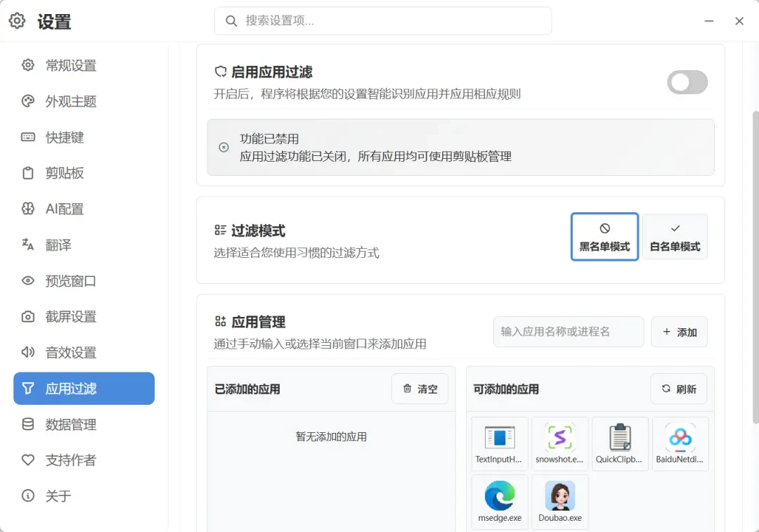Click the app name or process input field
The image size is (759, 532).
point(569,332)
